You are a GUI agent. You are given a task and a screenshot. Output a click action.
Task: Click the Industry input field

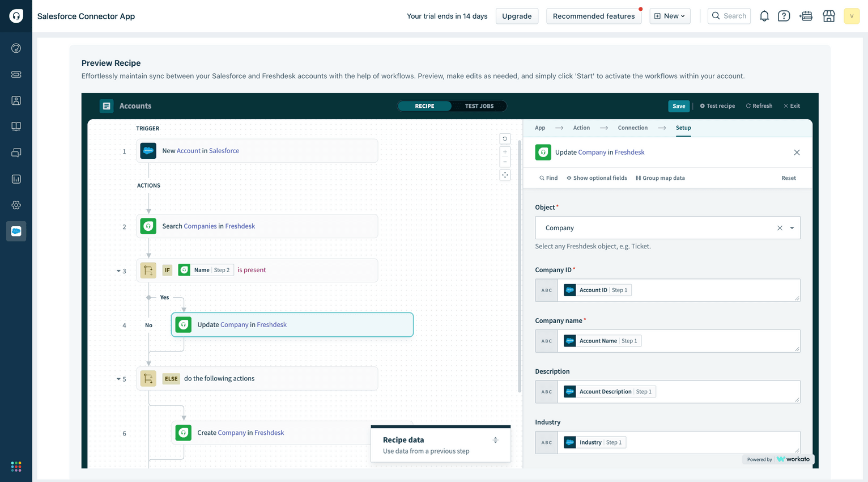tap(667, 442)
